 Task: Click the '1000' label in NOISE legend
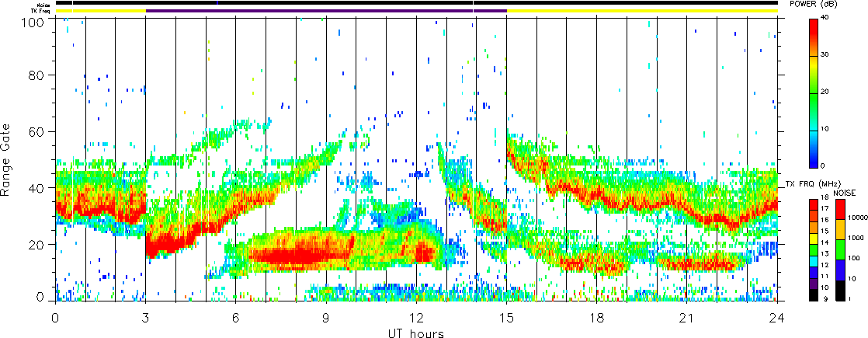856,238
